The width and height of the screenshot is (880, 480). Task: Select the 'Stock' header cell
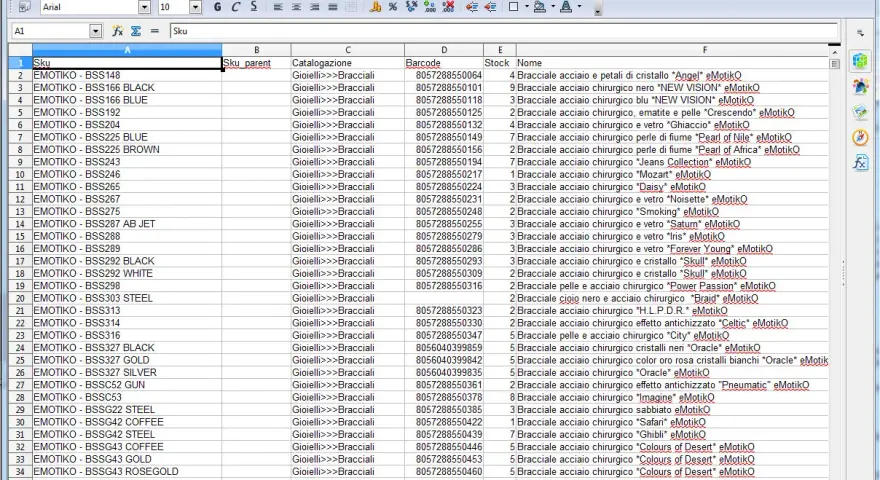tap(500, 63)
